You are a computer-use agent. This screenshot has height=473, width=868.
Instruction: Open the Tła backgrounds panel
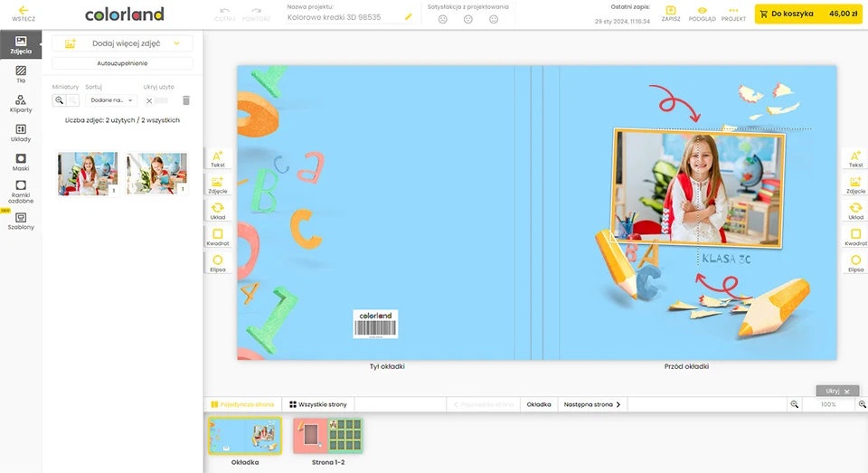pyautogui.click(x=21, y=74)
